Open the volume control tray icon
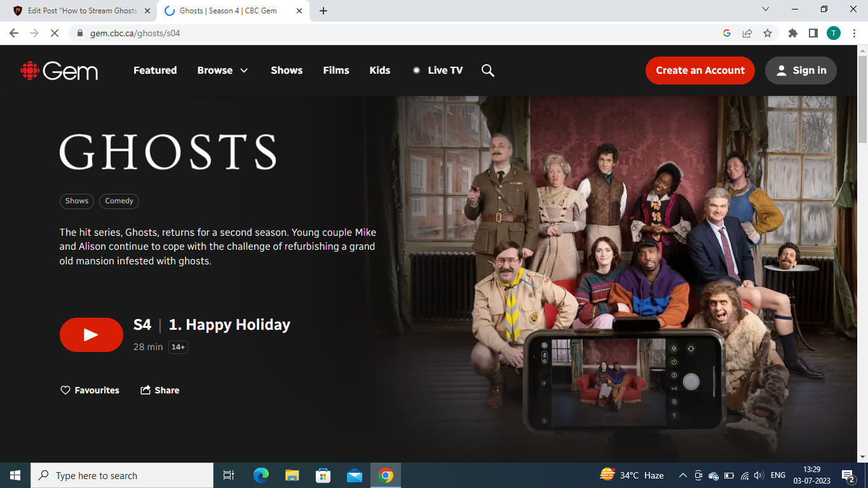This screenshot has height=488, width=868. click(759, 475)
